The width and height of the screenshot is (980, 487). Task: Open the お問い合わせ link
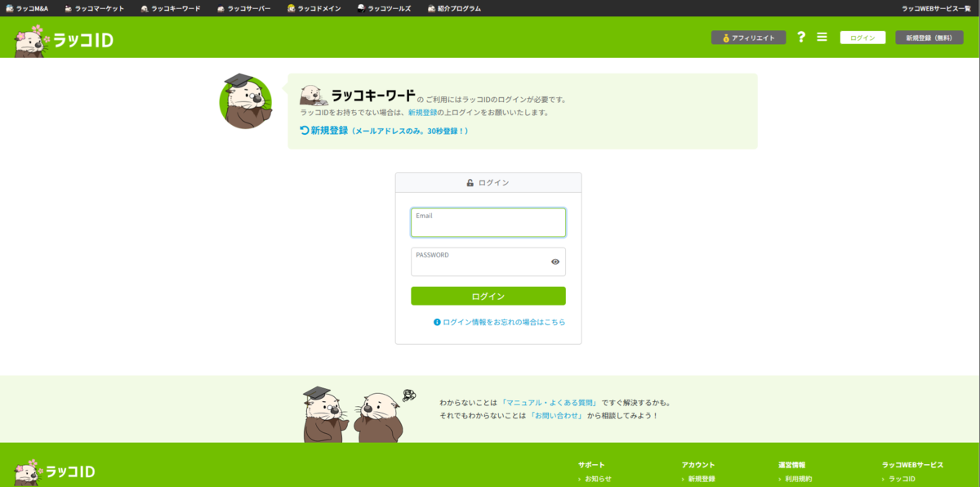tap(556, 416)
